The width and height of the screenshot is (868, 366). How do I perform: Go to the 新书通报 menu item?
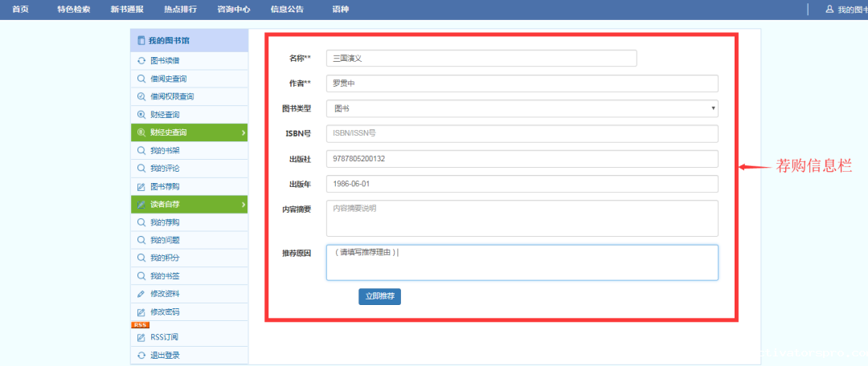(x=127, y=10)
